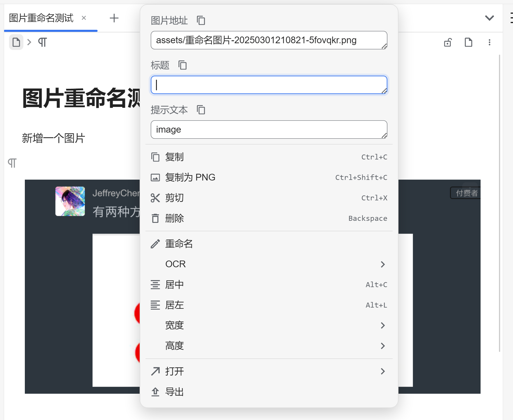Copy the 提示文本 value with its copy icon
Viewport: 513px width, 420px height.
[201, 110]
